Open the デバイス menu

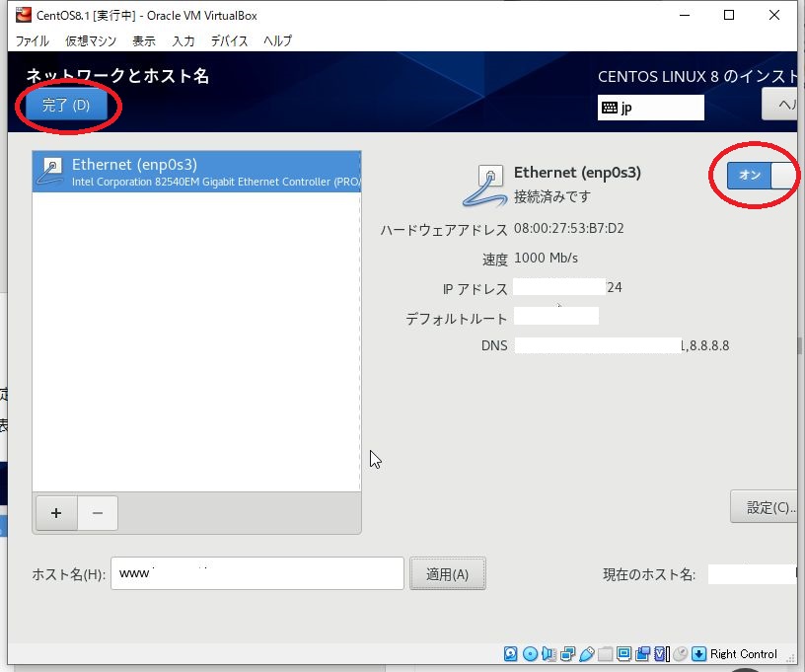[x=229, y=40]
